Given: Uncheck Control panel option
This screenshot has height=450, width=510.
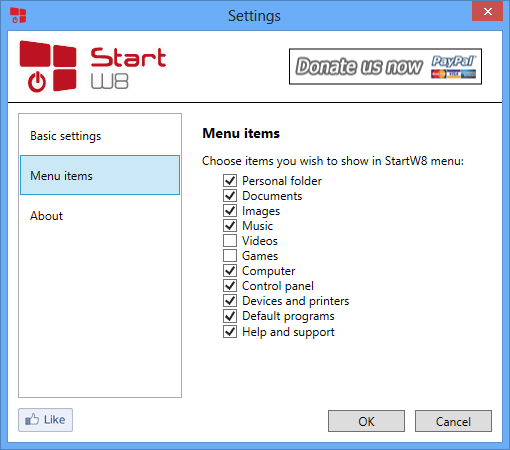Looking at the screenshot, I should [230, 285].
